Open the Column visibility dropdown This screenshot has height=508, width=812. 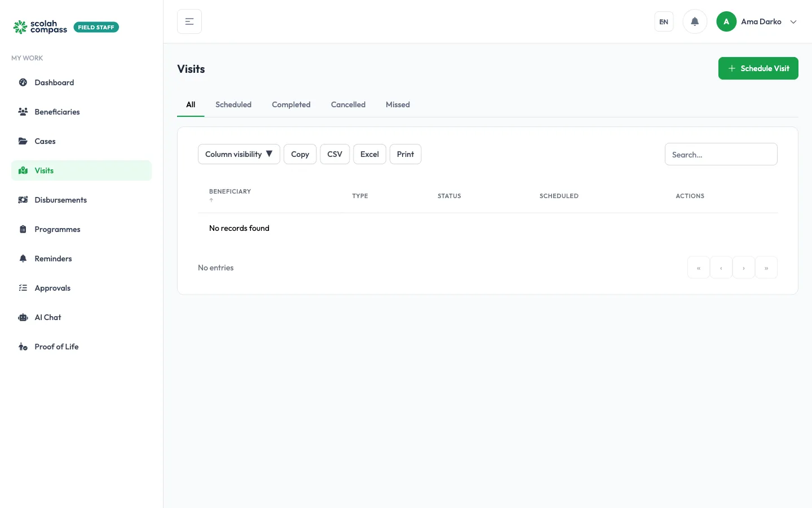point(239,154)
